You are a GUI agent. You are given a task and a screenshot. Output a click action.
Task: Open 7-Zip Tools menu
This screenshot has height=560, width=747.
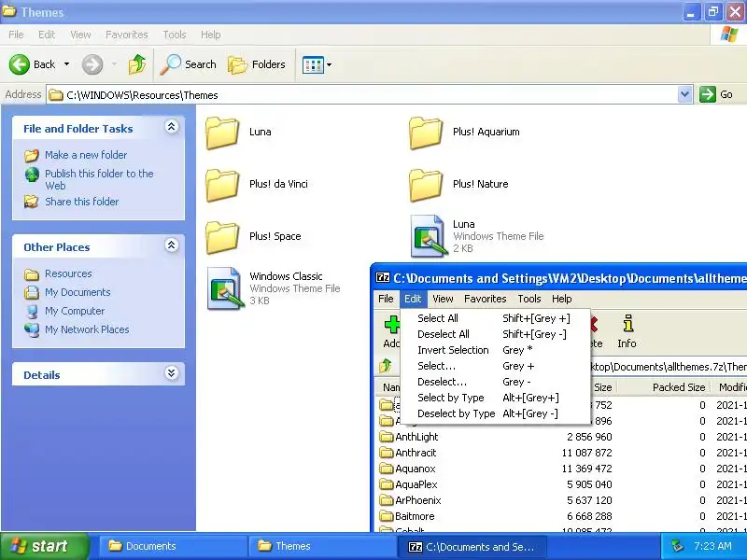529,299
